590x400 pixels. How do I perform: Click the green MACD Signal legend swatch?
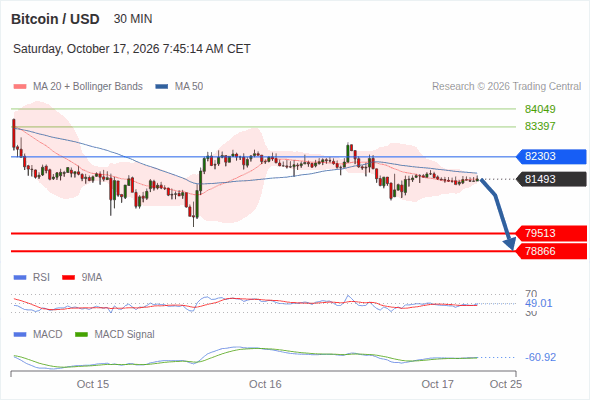(81, 335)
